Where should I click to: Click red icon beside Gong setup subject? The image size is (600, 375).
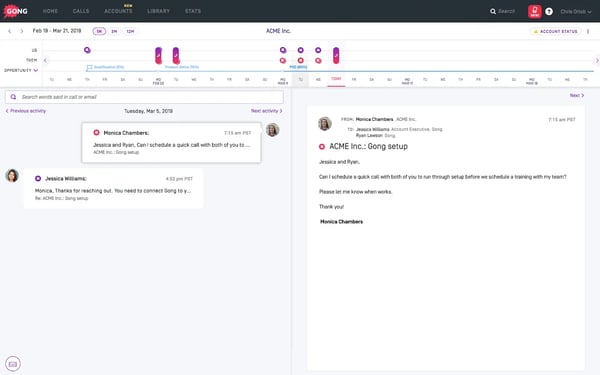pos(322,147)
